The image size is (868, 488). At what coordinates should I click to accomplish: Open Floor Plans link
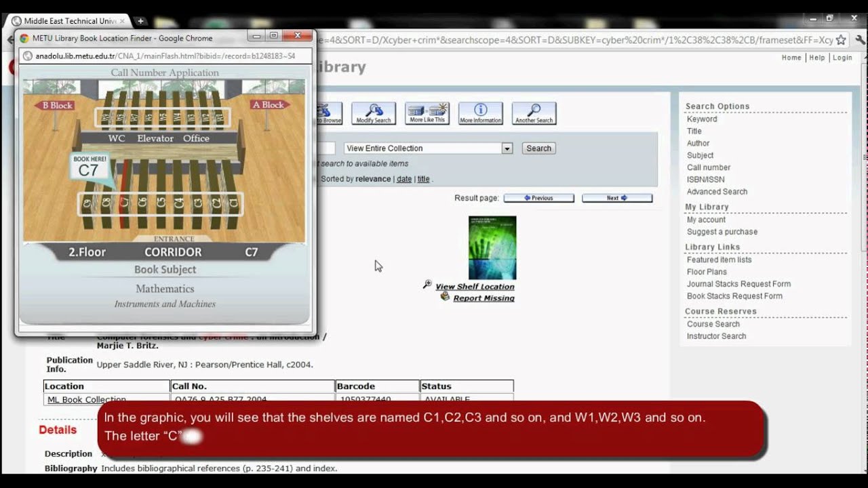(x=707, y=272)
